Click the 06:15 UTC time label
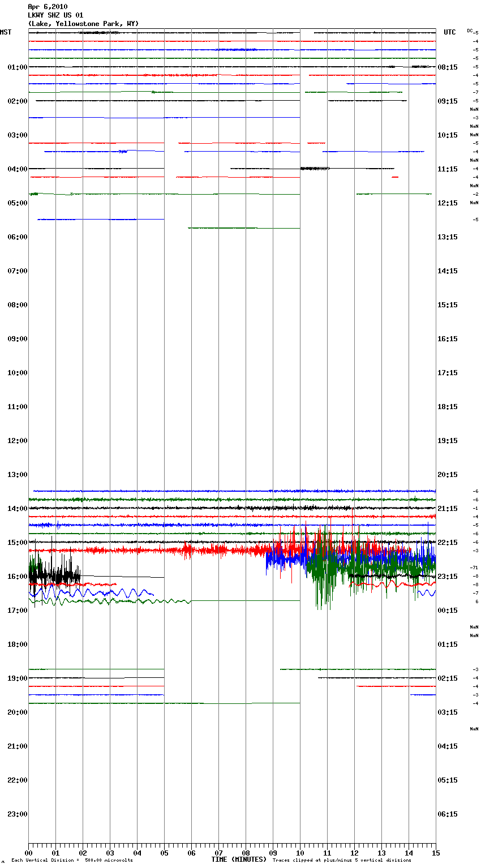The height and width of the screenshot is (868, 481). (448, 814)
